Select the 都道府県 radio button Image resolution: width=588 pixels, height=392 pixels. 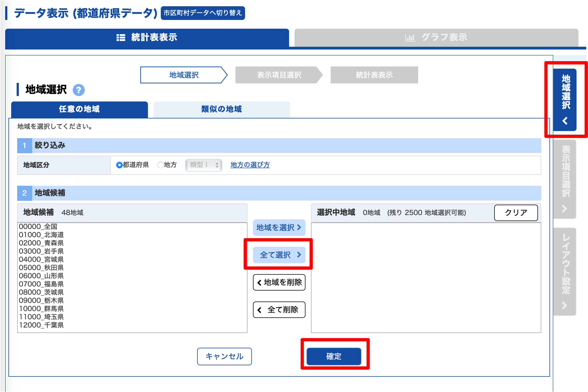point(119,165)
